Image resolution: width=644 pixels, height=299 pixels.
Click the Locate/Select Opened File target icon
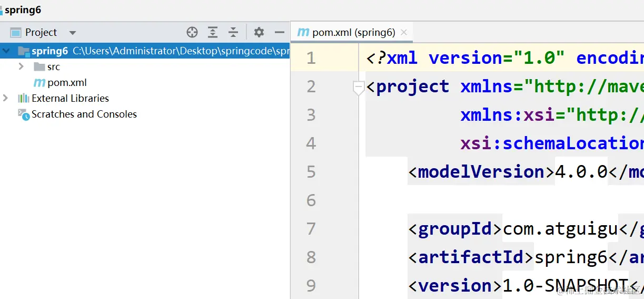[192, 32]
